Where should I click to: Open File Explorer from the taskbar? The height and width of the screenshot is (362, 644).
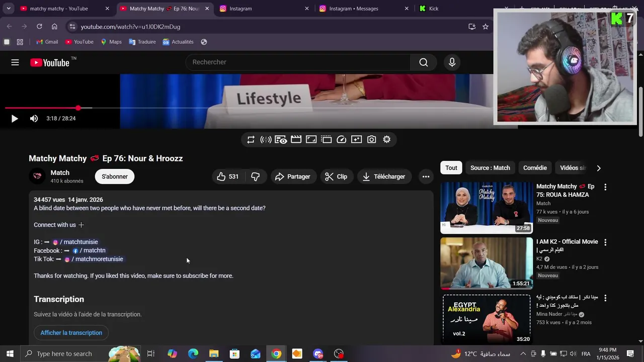[214, 353]
